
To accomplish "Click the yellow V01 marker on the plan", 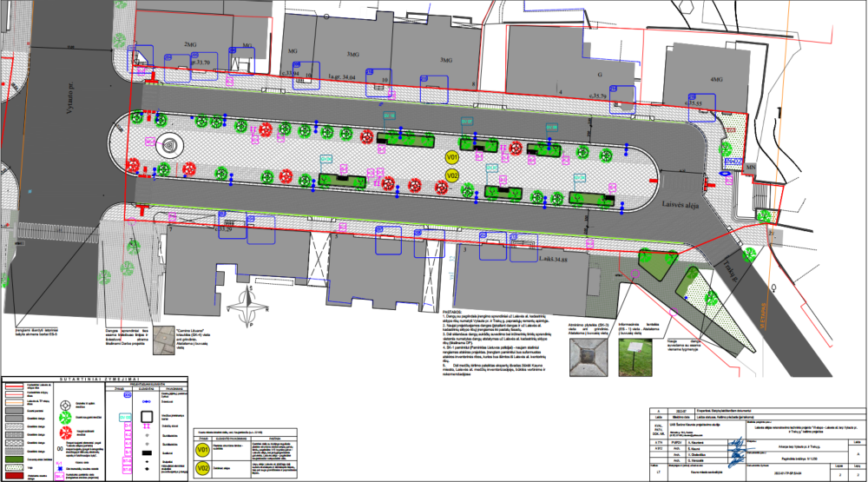I will (450, 157).
